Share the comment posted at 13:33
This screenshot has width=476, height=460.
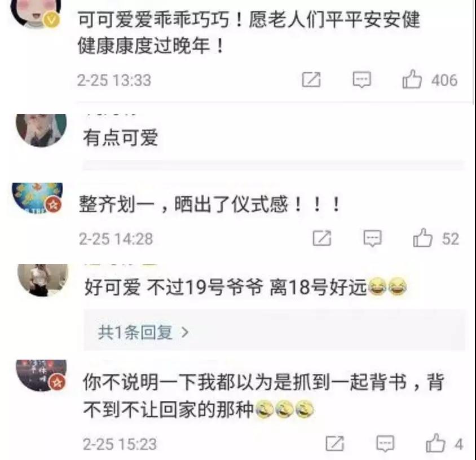(x=311, y=80)
